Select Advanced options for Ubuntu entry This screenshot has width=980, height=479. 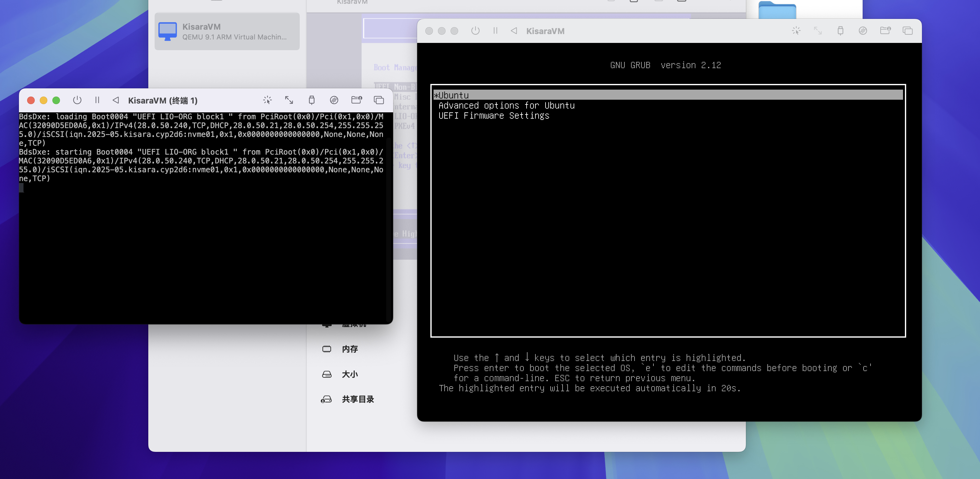tap(506, 105)
